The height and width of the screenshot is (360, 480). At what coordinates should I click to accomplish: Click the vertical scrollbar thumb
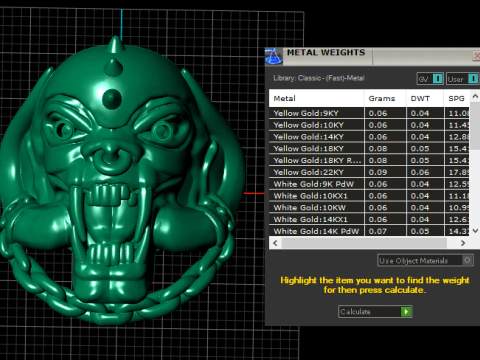click(475, 126)
